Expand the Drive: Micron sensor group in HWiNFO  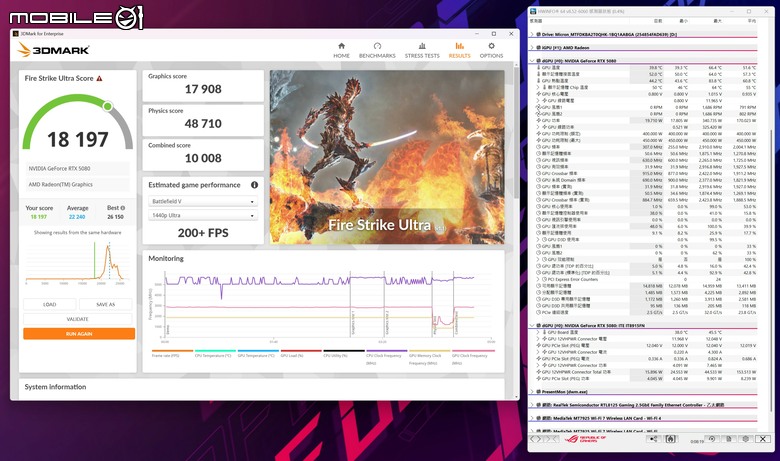tap(532, 34)
